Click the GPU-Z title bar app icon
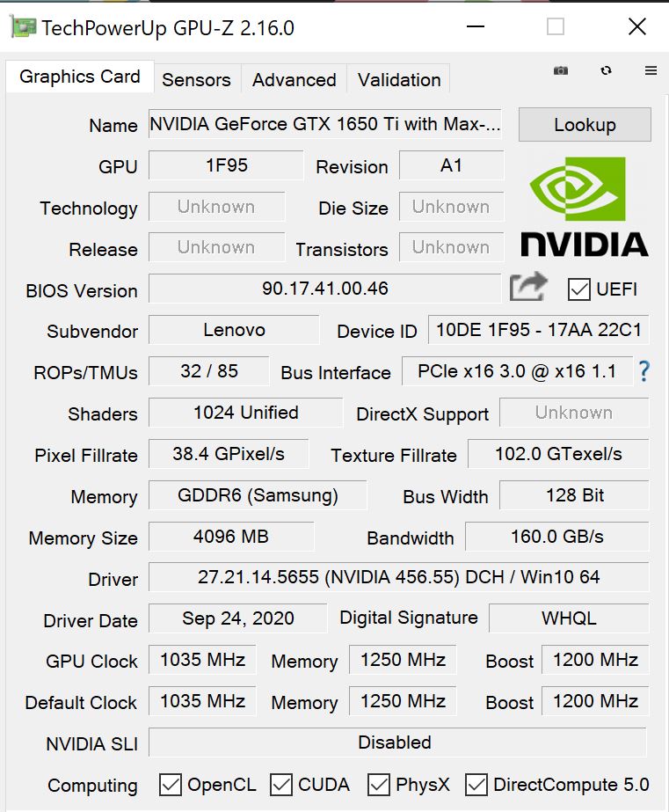Viewport: 669px width, 812px height. (23, 27)
